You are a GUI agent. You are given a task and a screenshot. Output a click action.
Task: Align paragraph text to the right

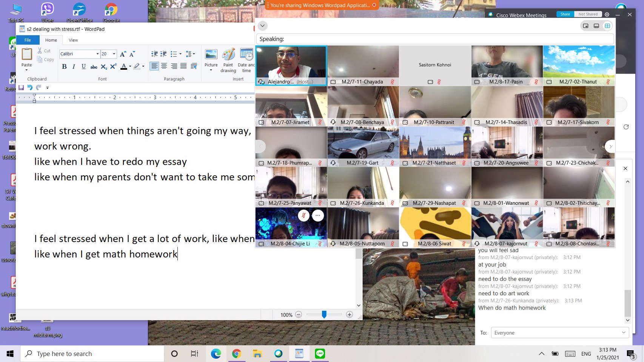pos(174,66)
